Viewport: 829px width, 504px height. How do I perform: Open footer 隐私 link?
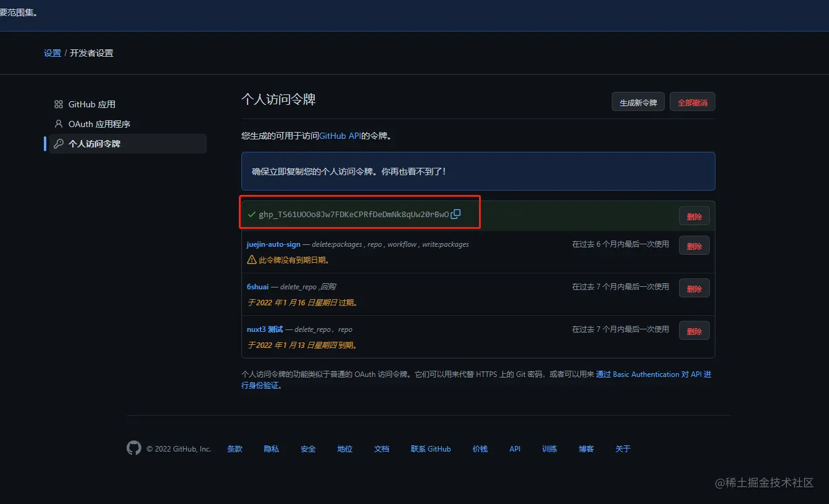click(272, 449)
